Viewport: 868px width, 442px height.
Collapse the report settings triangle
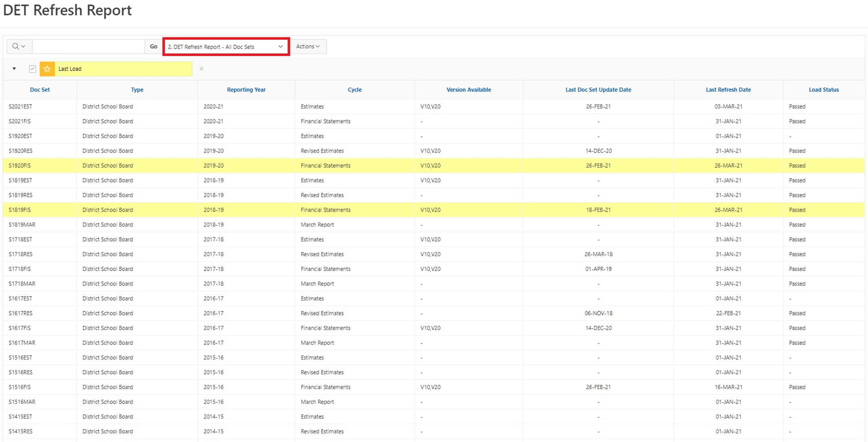point(14,69)
